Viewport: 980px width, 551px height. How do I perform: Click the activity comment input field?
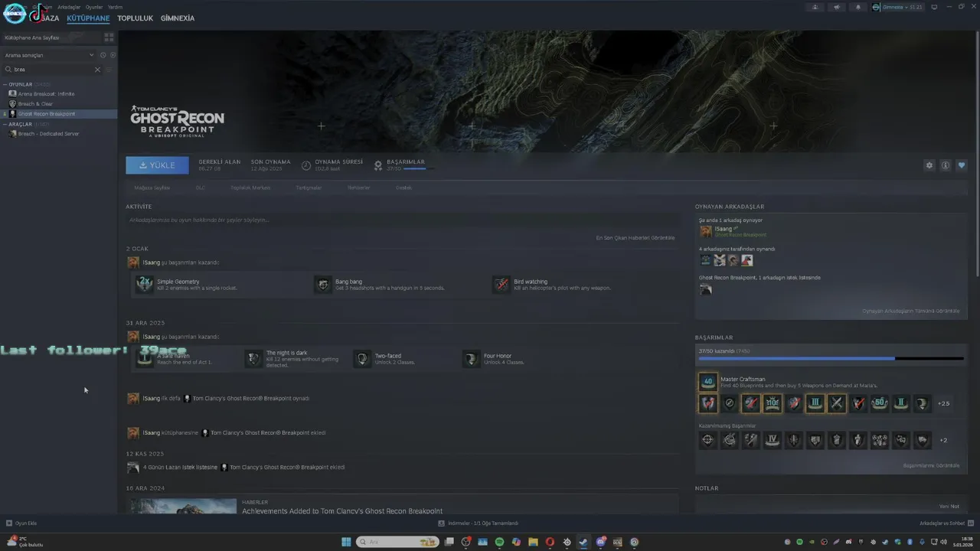[x=403, y=220]
